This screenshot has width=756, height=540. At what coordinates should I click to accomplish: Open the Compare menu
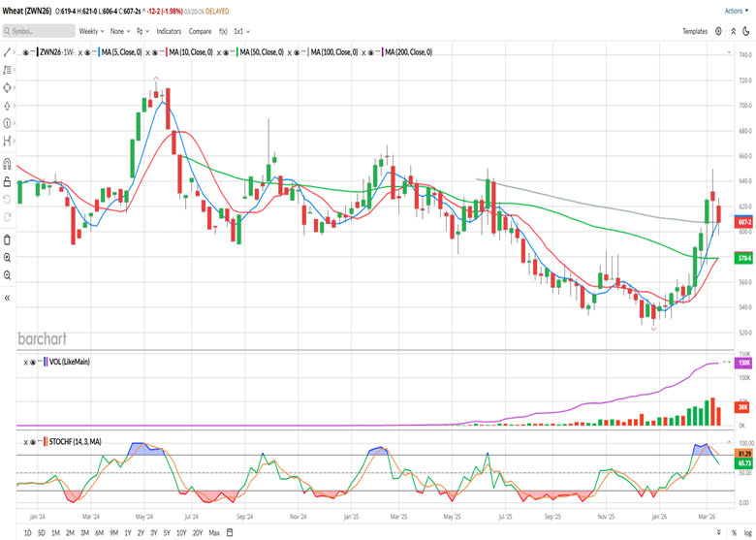click(x=200, y=31)
